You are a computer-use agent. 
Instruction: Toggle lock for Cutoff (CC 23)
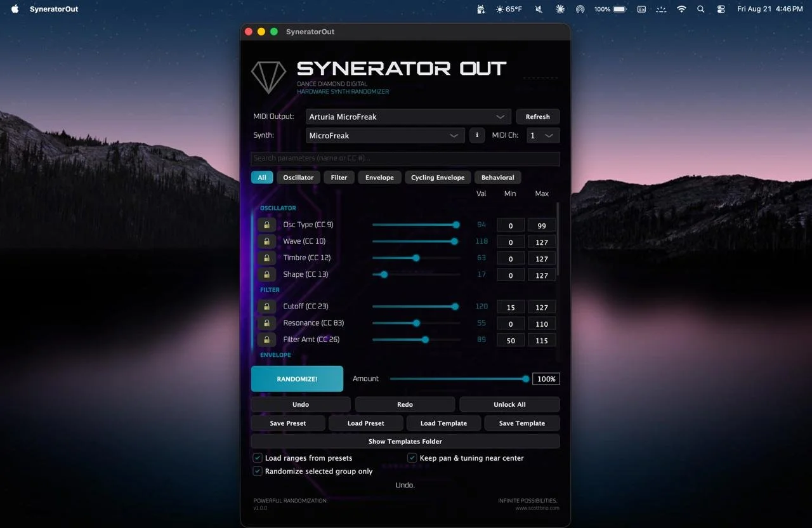pyautogui.click(x=266, y=307)
